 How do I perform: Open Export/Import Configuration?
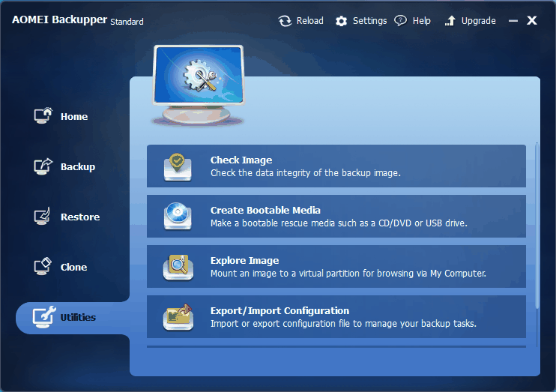coord(336,316)
